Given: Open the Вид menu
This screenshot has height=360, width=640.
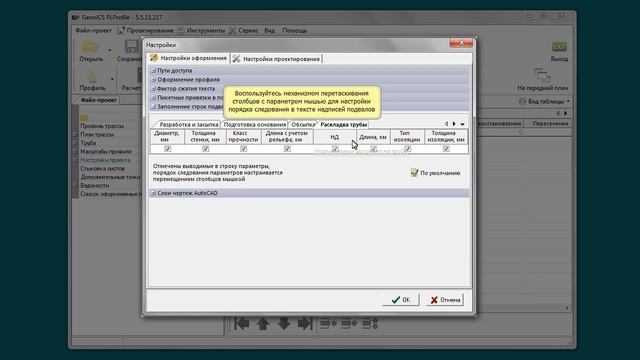Looking at the screenshot, I should pos(269,30).
